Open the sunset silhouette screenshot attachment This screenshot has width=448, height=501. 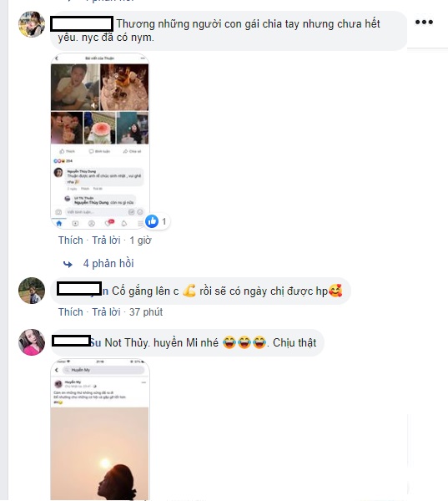99,429
